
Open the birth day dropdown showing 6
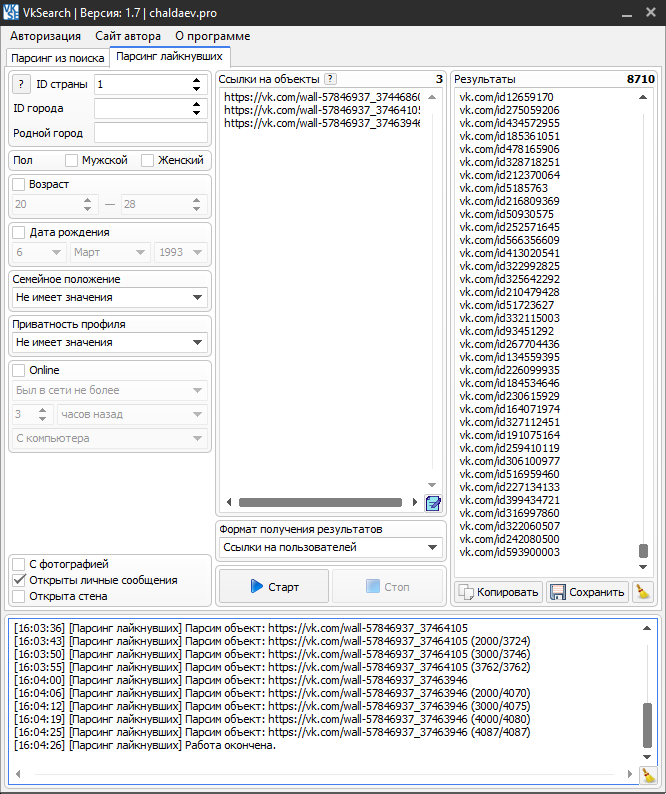click(39, 252)
